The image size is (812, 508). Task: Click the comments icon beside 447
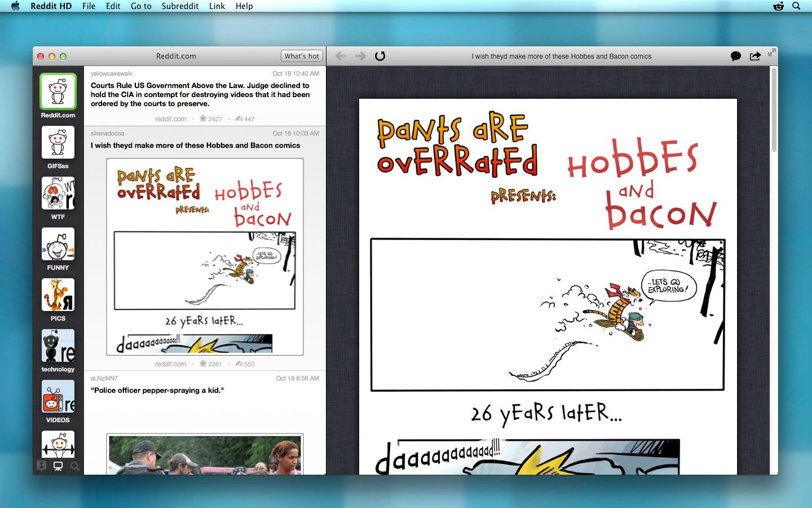[239, 119]
